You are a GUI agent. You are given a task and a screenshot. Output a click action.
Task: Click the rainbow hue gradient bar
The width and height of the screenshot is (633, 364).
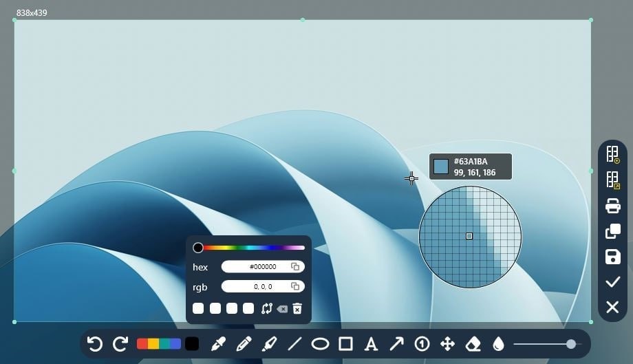point(254,248)
